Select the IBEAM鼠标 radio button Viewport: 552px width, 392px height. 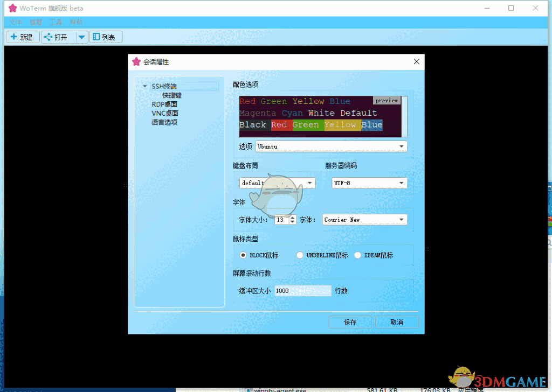(x=358, y=255)
